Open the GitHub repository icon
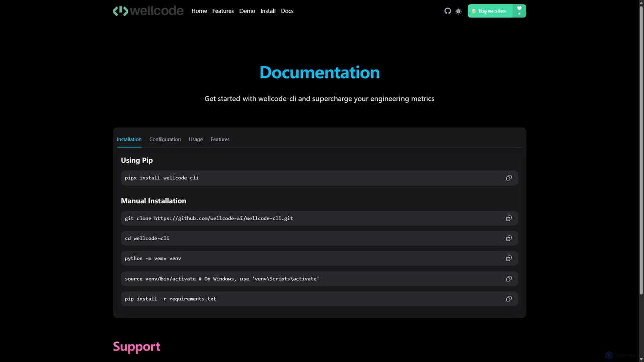 448,11
